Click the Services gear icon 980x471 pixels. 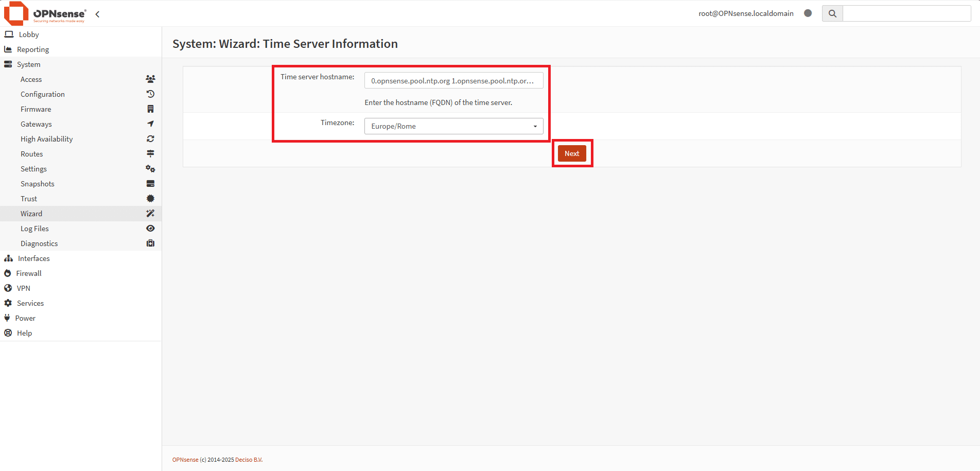coord(8,303)
